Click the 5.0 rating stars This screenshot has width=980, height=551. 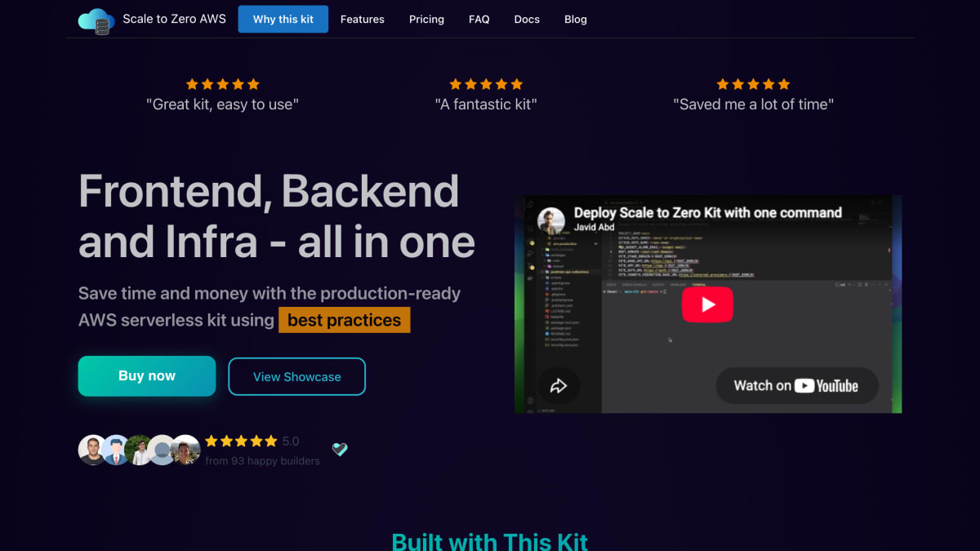coord(241,441)
